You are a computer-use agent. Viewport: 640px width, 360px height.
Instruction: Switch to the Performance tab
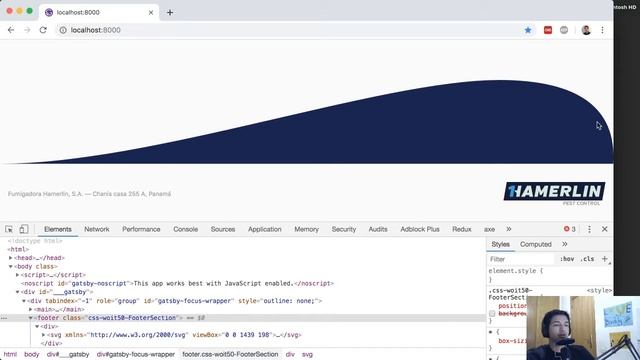(141, 229)
